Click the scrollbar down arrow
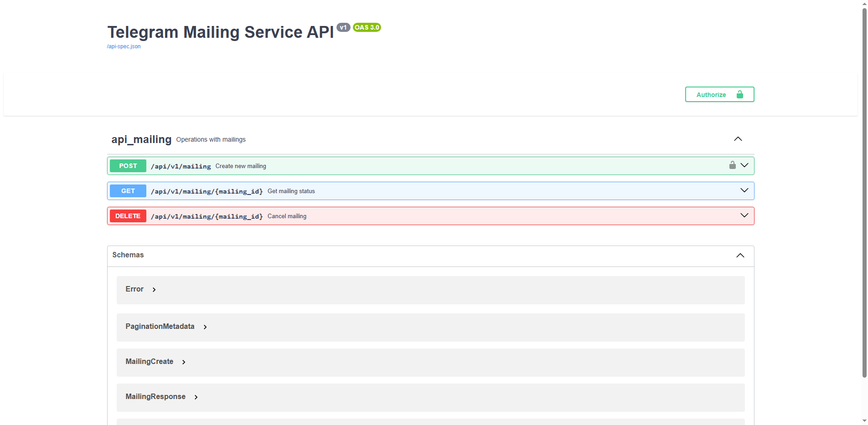This screenshot has height=425, width=868. coord(864,421)
